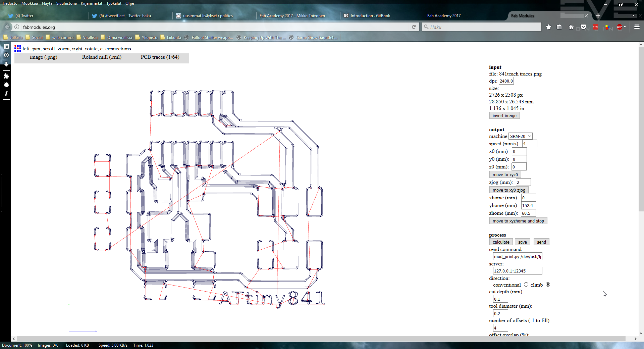
Task: Open the Muokkaa menu
Action: [30, 3]
